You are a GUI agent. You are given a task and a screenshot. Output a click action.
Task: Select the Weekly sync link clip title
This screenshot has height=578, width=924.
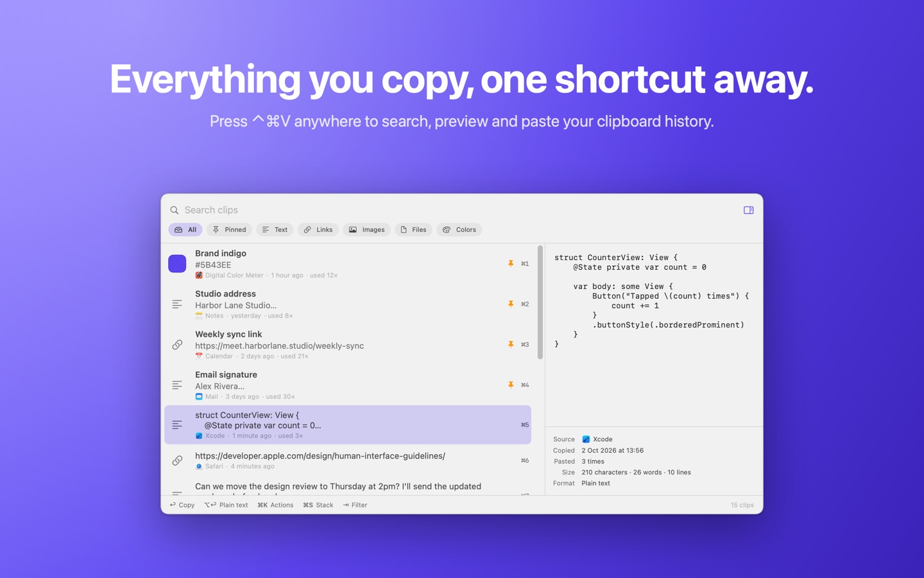pyautogui.click(x=228, y=334)
